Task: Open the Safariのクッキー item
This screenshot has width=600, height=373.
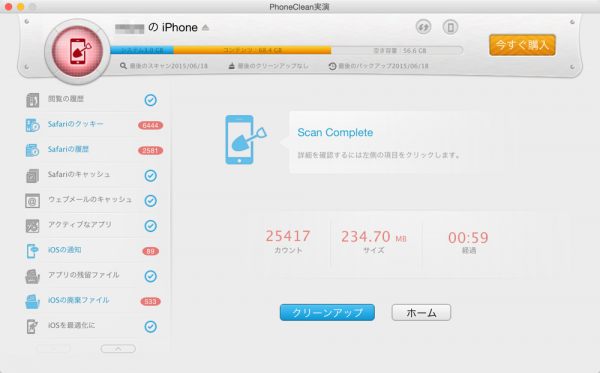Action: coord(94,125)
